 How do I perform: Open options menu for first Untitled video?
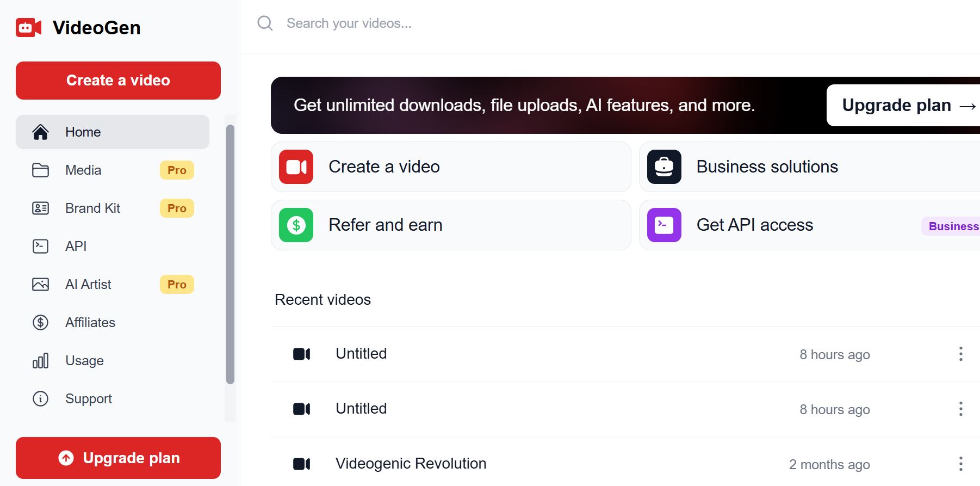coord(960,354)
